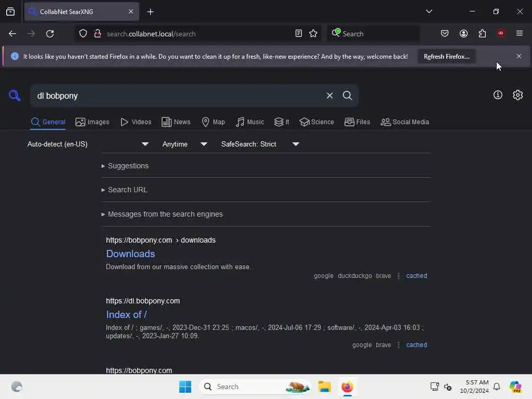Open a new browser tab

pyautogui.click(x=150, y=12)
